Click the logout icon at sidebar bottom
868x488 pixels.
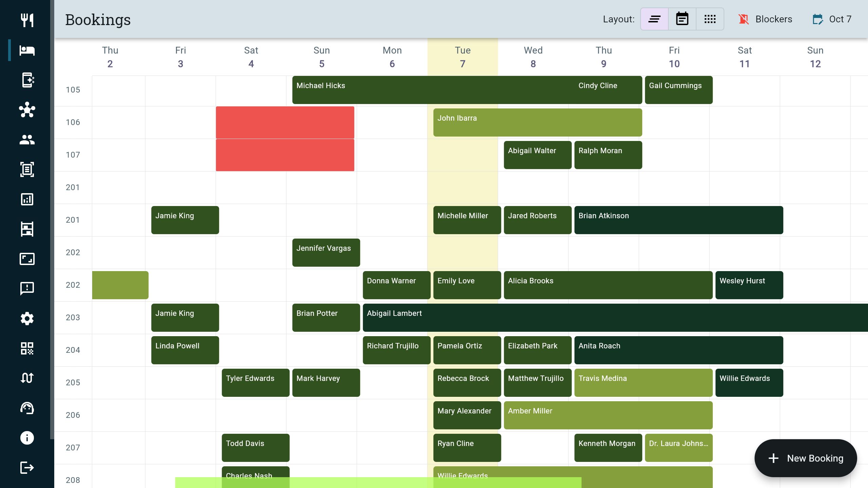click(27, 468)
